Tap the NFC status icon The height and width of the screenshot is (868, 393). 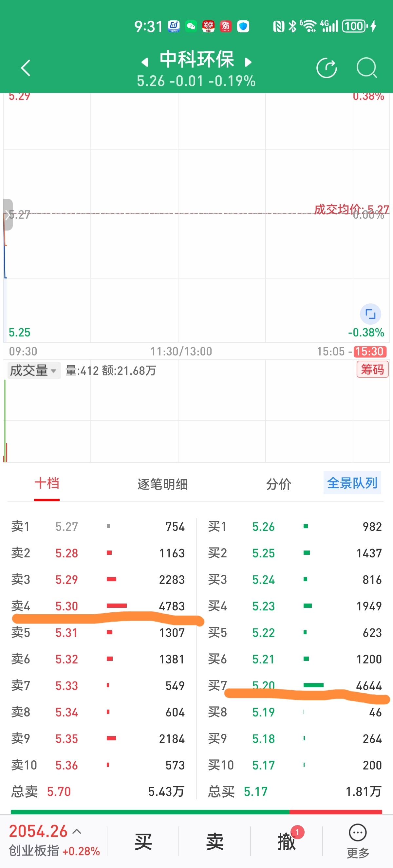tap(279, 26)
